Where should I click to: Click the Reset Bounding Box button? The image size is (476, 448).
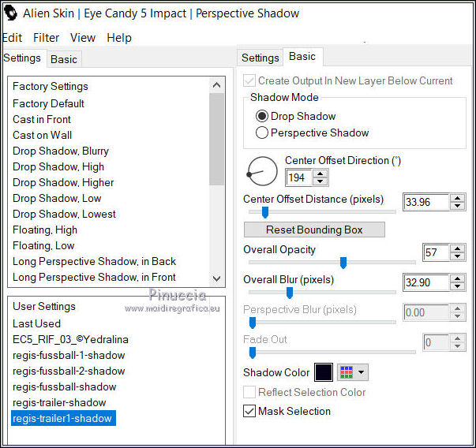pyautogui.click(x=314, y=230)
